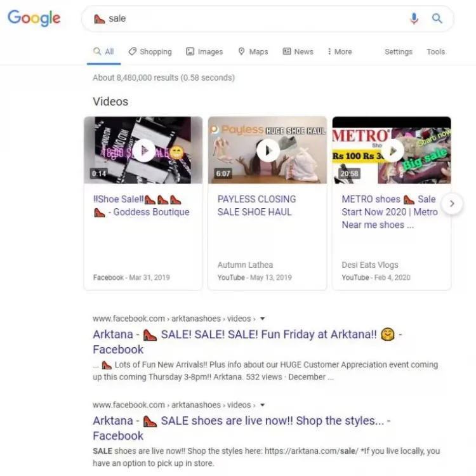This screenshot has height=476, width=476.
Task: Expand the More search options menu
Action: pos(340,51)
